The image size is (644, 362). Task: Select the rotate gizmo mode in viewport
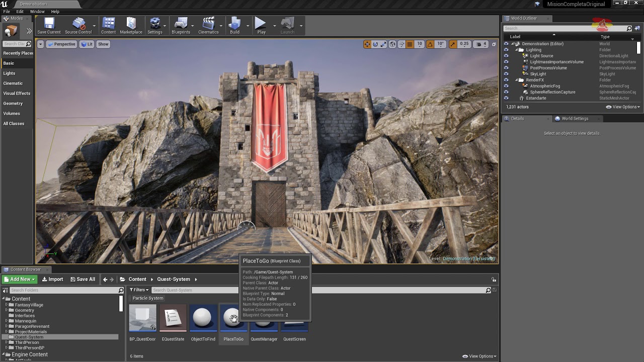point(375,44)
